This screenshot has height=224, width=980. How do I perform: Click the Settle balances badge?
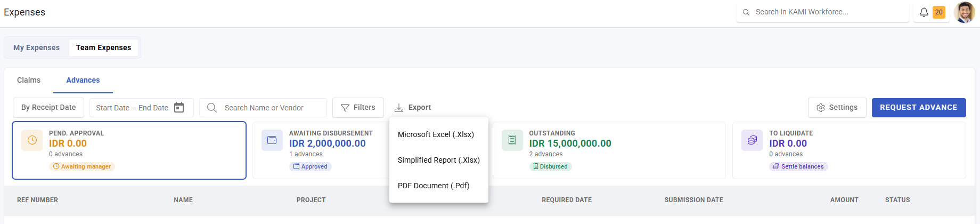click(798, 166)
